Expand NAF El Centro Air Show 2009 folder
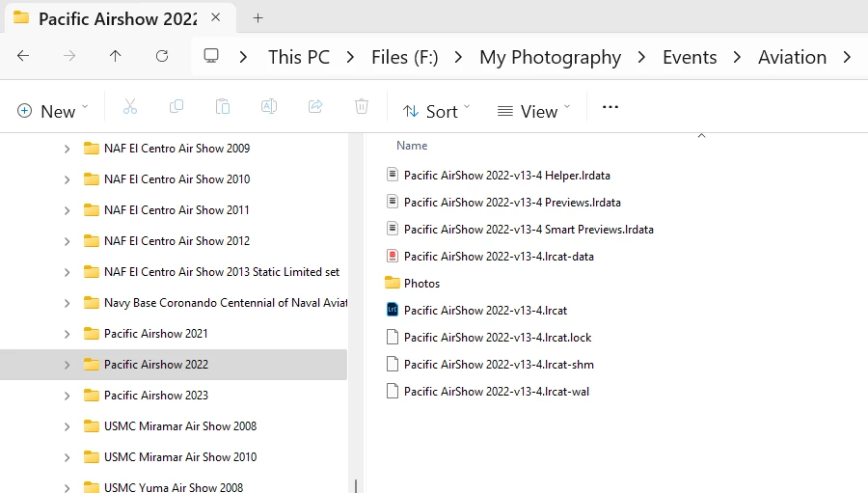Viewport: 868px width, 493px height. 67,149
